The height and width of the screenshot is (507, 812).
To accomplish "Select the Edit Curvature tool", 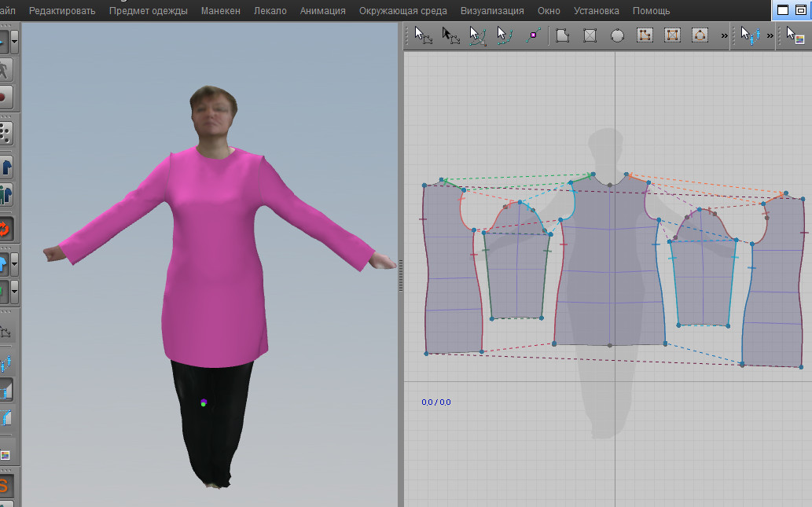I will point(477,35).
